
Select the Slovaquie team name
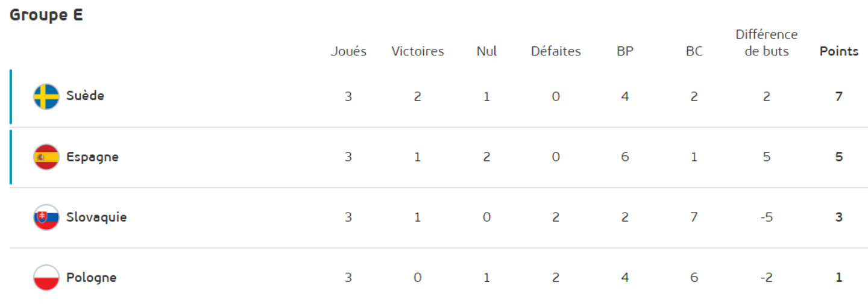[x=96, y=217]
